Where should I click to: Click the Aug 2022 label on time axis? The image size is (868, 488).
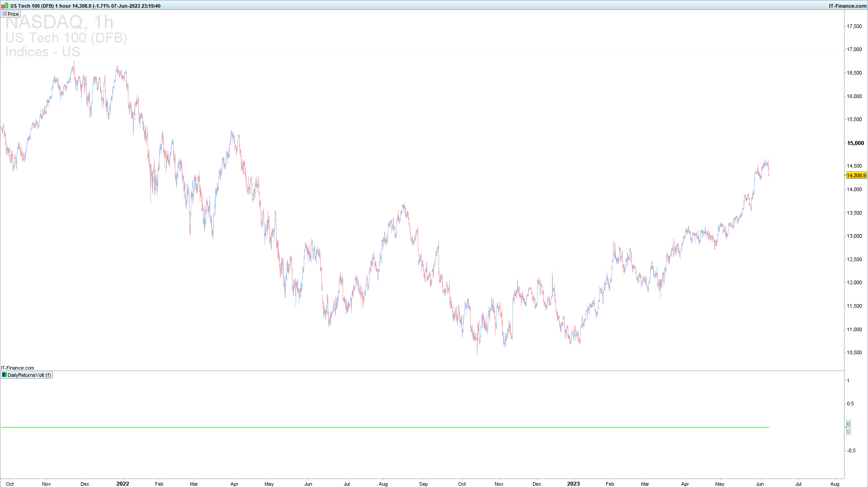pyautogui.click(x=383, y=484)
